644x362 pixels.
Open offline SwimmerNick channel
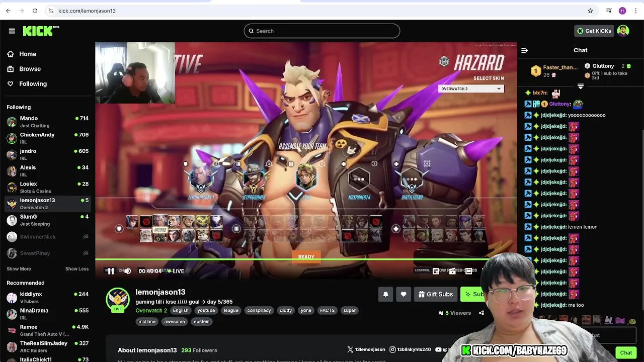point(48,237)
